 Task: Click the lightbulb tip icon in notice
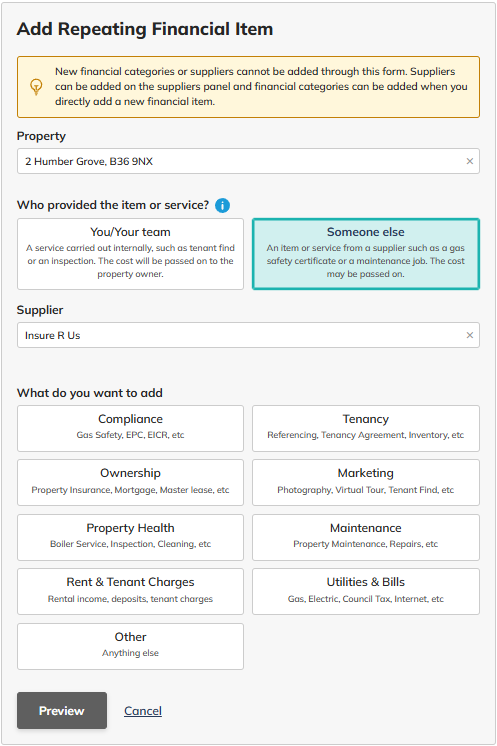point(36,87)
